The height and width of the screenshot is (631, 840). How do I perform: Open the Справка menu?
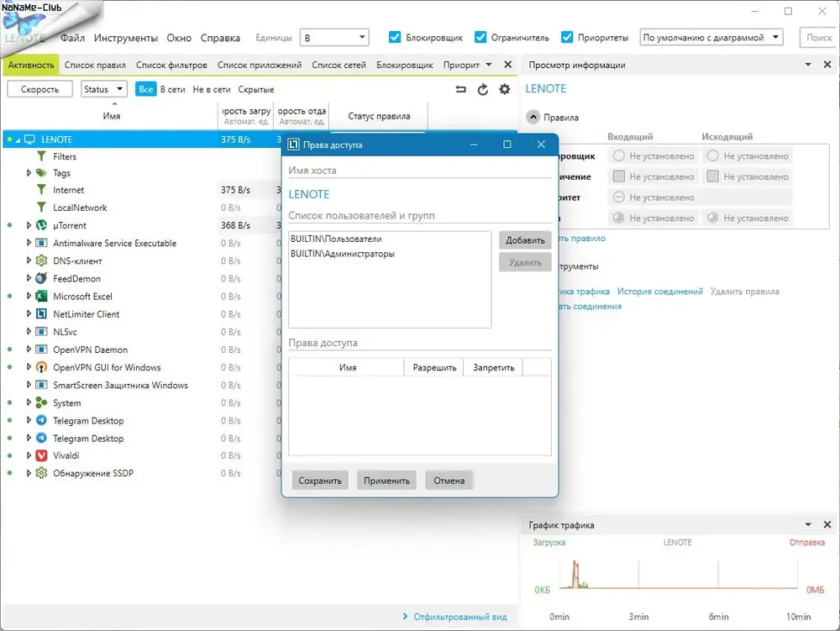coord(220,38)
